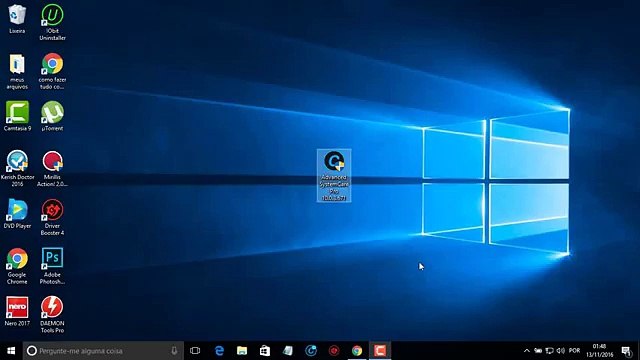640x360 pixels.
Task: Open the notepad-style app on the taskbar
Action: pos(288,351)
